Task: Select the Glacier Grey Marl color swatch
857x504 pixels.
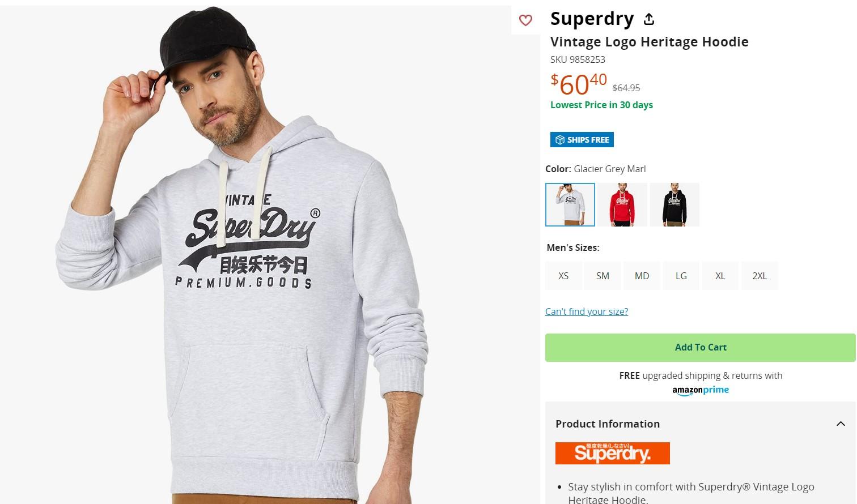Action: click(x=570, y=204)
